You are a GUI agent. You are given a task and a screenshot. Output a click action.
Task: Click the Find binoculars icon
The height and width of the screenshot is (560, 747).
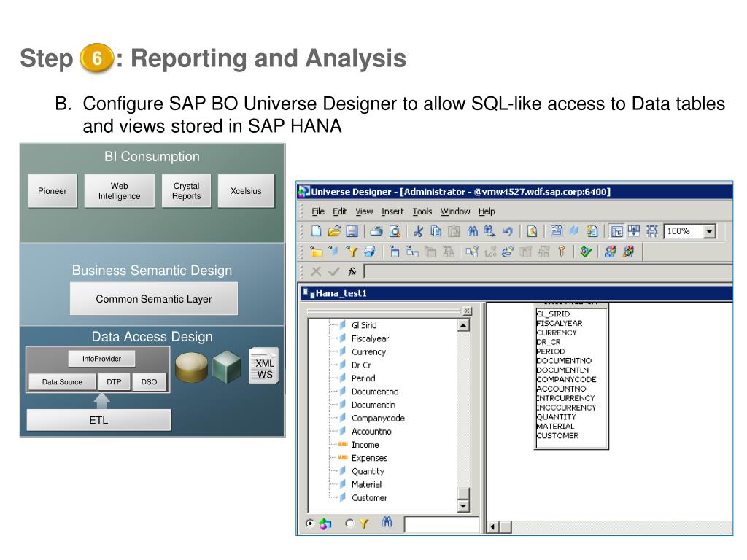click(x=472, y=231)
